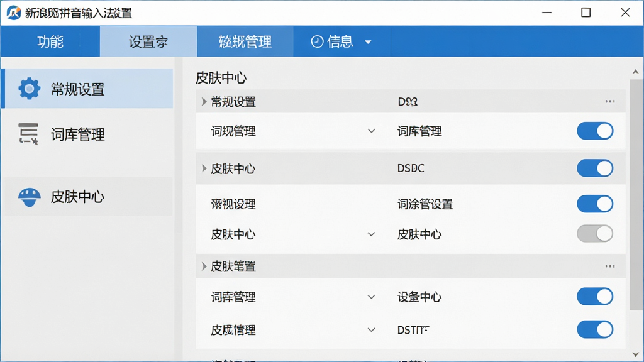Open the 词库管理 row dropdown under 皮肤笔置
Image resolution: width=644 pixels, height=362 pixels.
[371, 297]
